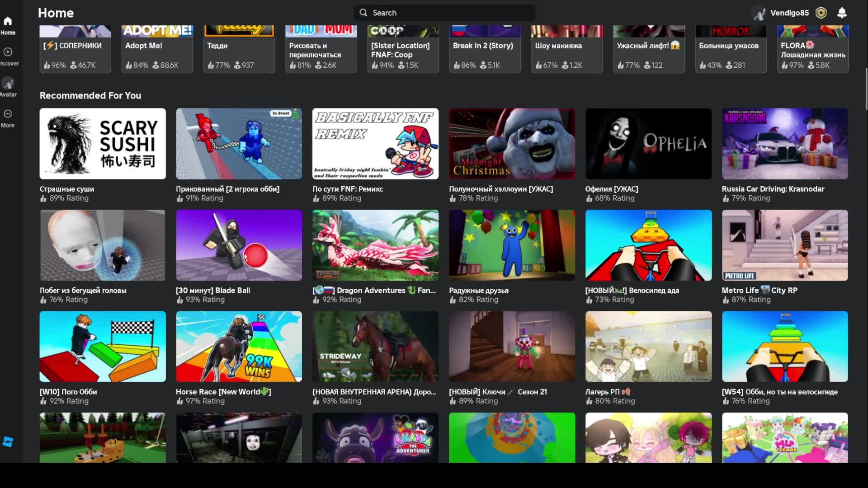The width and height of the screenshot is (868, 488).
Task: Click the Robux hexagon icon
Action: click(821, 13)
